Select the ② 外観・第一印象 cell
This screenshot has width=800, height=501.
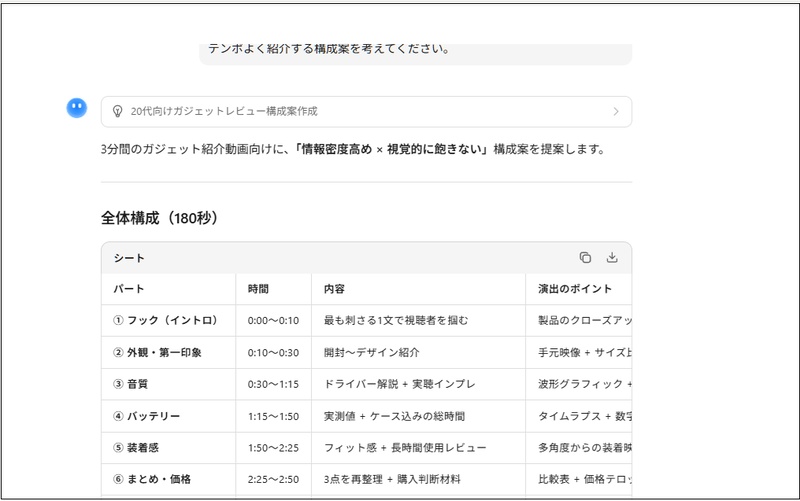[x=168, y=353]
